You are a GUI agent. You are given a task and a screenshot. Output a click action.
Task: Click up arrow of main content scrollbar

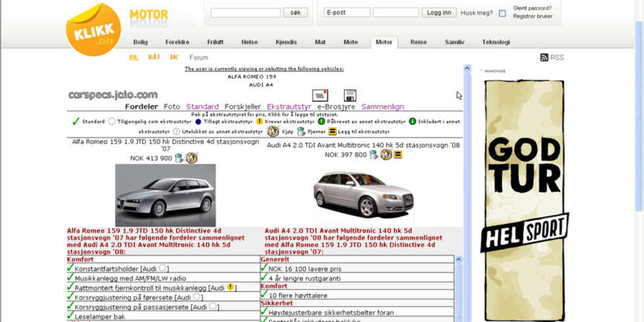[x=467, y=68]
